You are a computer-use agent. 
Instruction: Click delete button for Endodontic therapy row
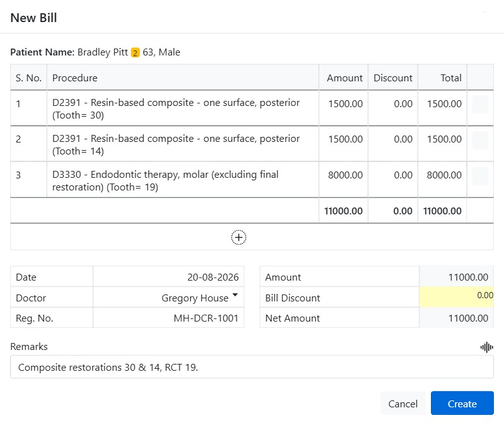coord(480,176)
